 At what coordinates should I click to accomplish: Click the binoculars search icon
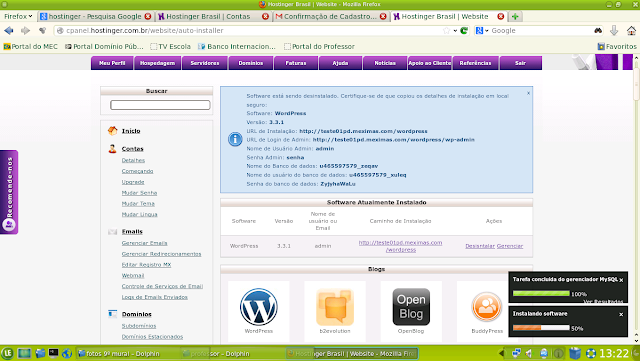(598, 31)
